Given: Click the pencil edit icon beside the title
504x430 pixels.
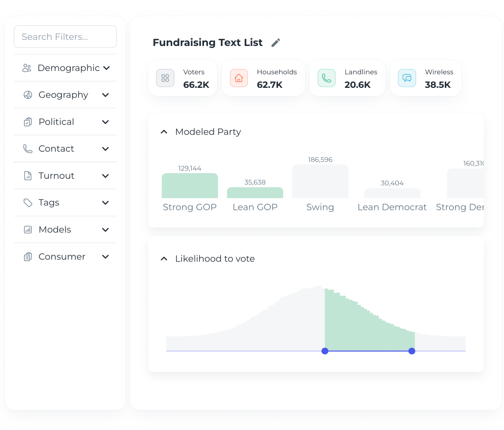Looking at the screenshot, I should point(276,43).
